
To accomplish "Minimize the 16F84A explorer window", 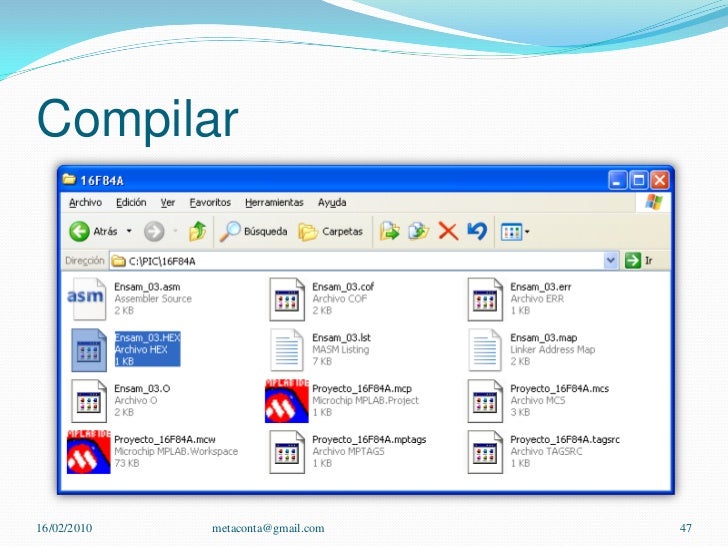I will 617,180.
